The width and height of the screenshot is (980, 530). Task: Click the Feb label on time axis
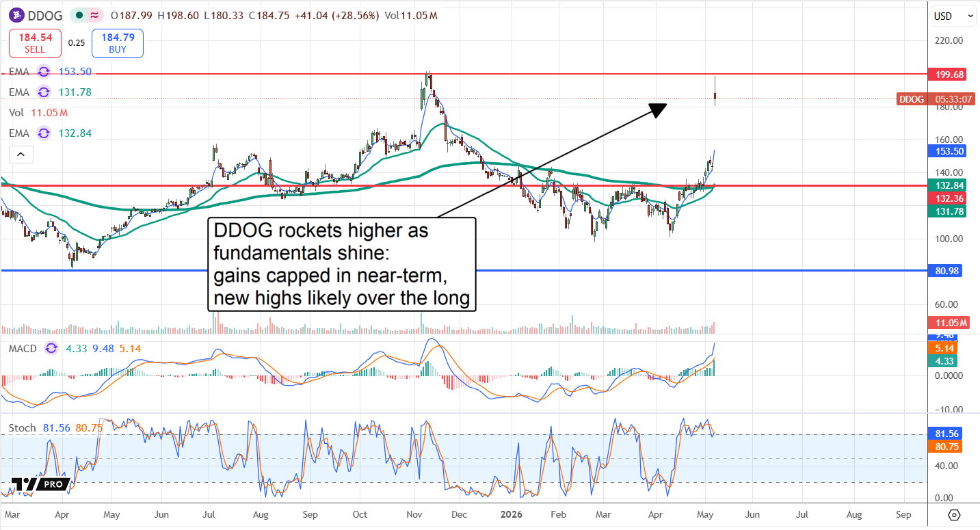click(558, 514)
